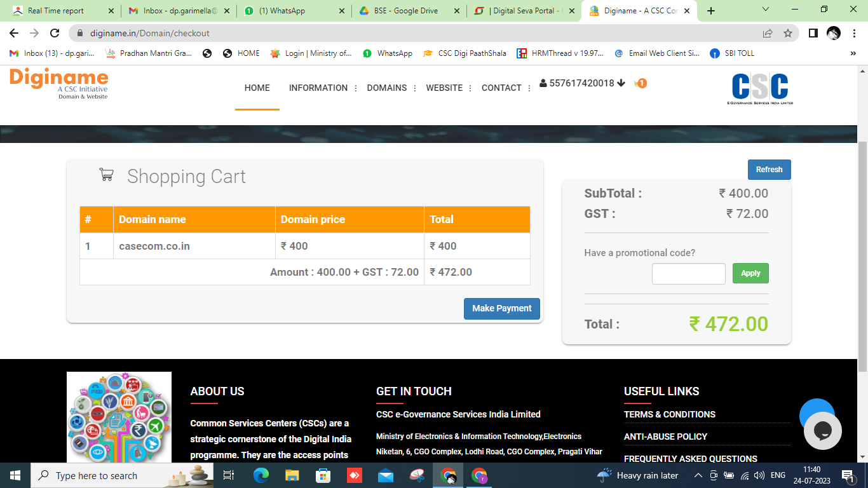The image size is (868, 488).
Task: Switch to the BSE - Google Drive tab
Action: [x=409, y=11]
